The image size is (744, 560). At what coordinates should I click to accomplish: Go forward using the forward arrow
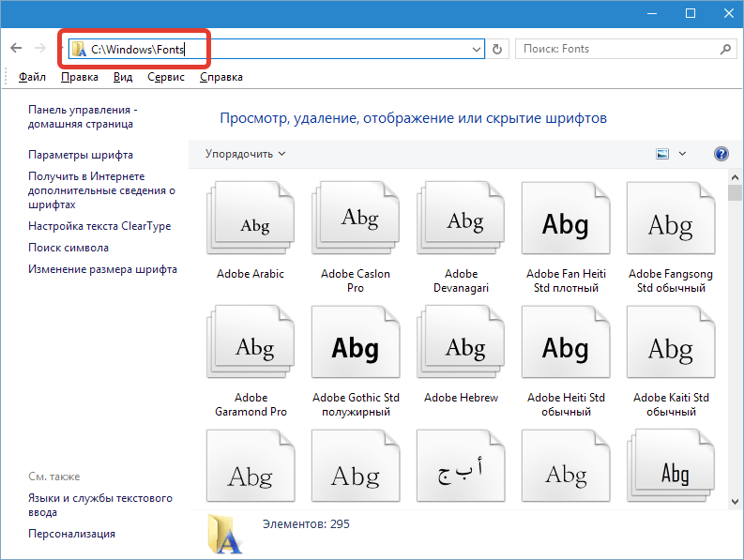[40, 48]
